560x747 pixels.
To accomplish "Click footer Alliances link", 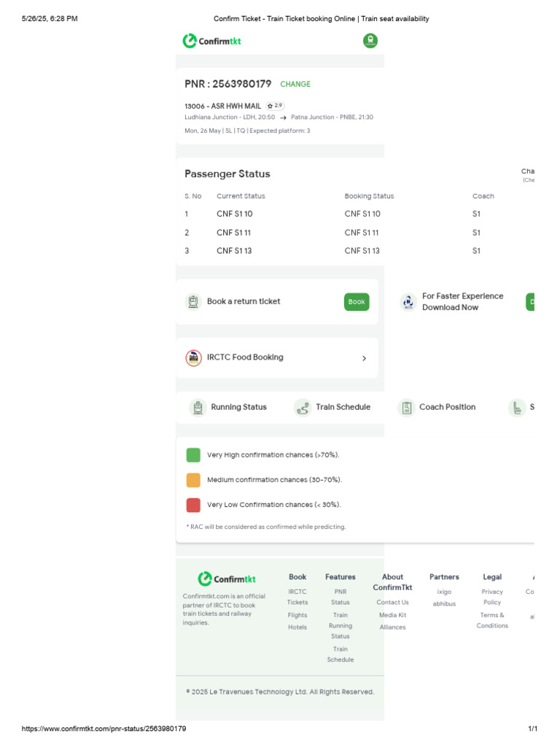I will click(x=392, y=627).
